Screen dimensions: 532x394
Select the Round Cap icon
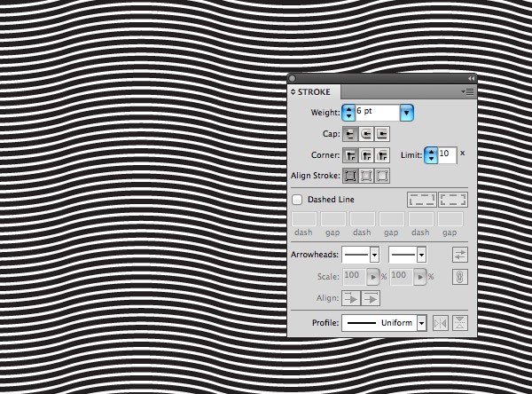(x=366, y=133)
